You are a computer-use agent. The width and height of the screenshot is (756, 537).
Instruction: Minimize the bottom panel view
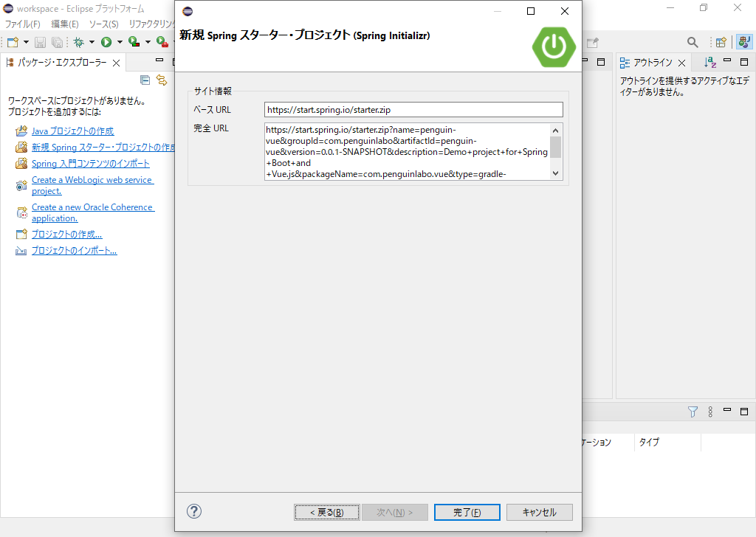pyautogui.click(x=727, y=410)
